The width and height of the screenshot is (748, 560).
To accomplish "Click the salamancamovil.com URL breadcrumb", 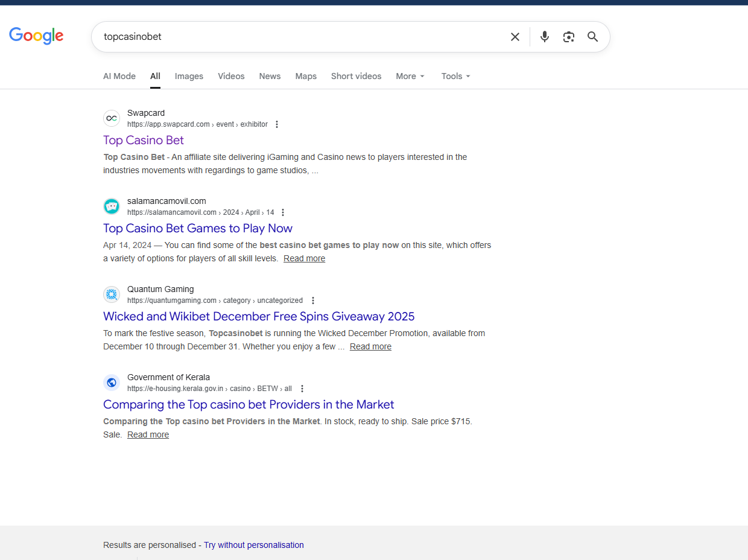I will point(200,212).
